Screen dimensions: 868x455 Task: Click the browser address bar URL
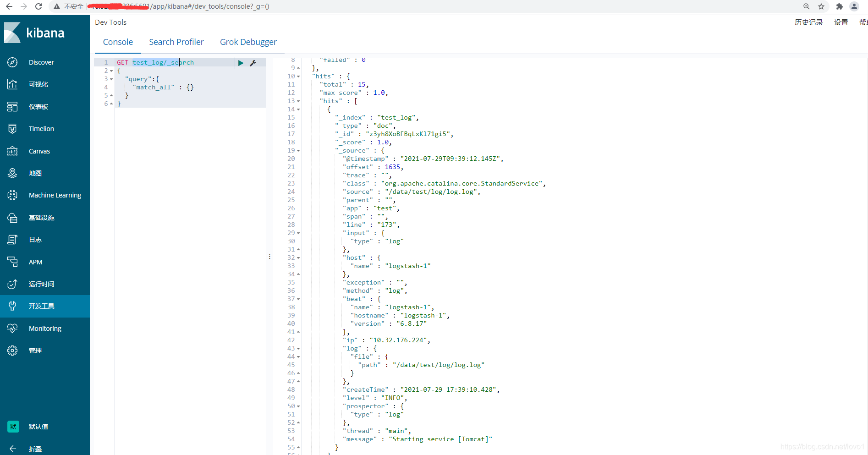tap(179, 6)
